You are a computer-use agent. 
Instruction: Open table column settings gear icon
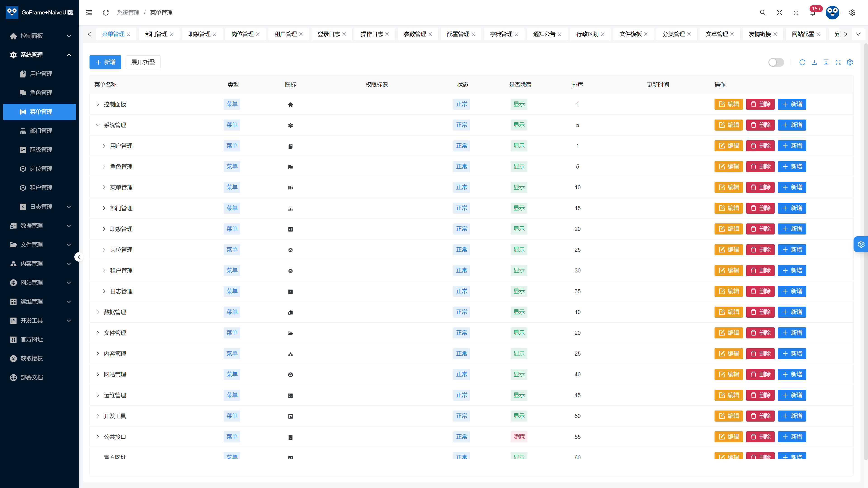(850, 62)
